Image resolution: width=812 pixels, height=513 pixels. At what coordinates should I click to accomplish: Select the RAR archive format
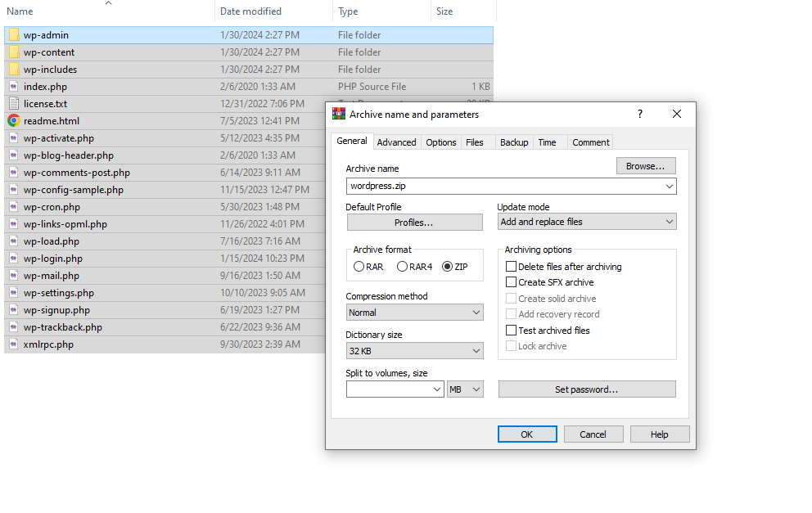point(359,267)
